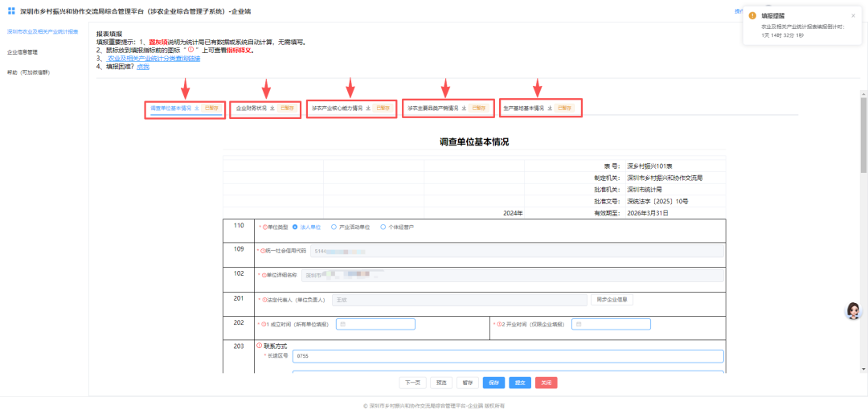Screen dimensions: 868x418
Task: Click the app grid logo icon
Action: click(11, 10)
